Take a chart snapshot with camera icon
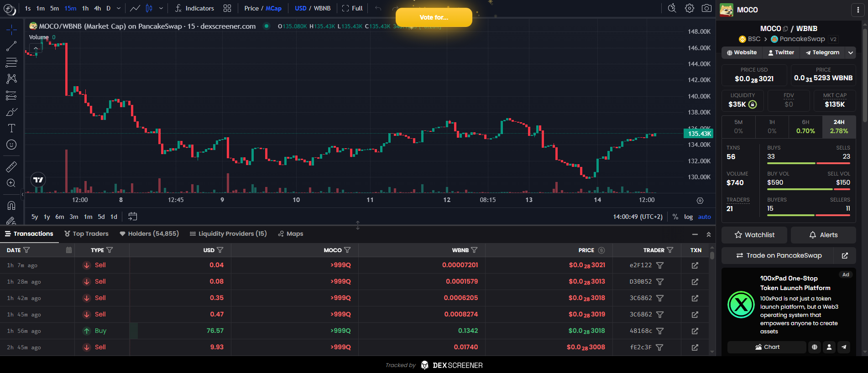Viewport: 868px width, 373px height. tap(706, 8)
